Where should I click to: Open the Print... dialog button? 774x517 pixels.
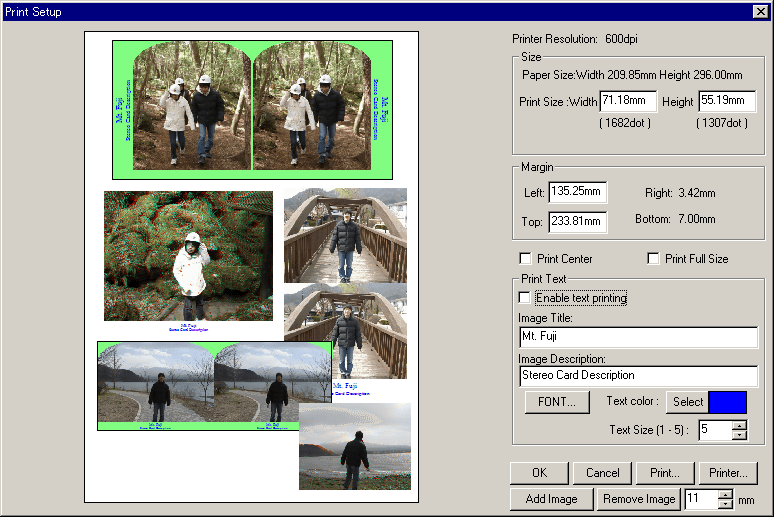[663, 473]
